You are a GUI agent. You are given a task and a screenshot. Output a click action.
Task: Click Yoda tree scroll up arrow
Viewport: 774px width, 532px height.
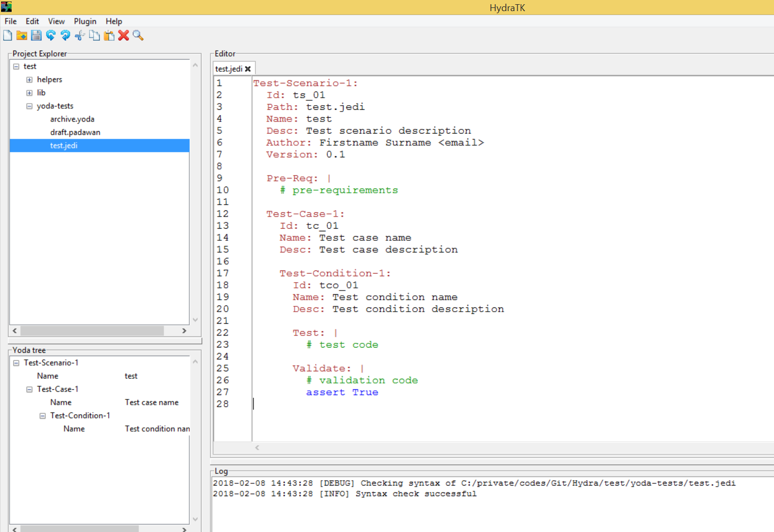pos(195,362)
